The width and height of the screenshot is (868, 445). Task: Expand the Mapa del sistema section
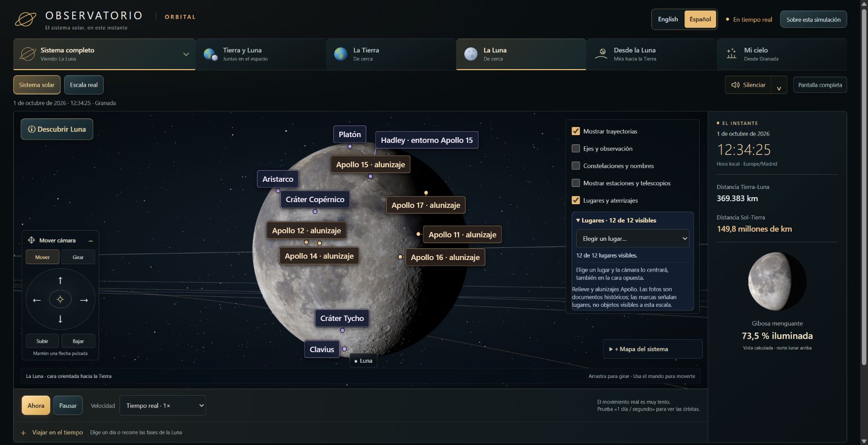point(652,349)
